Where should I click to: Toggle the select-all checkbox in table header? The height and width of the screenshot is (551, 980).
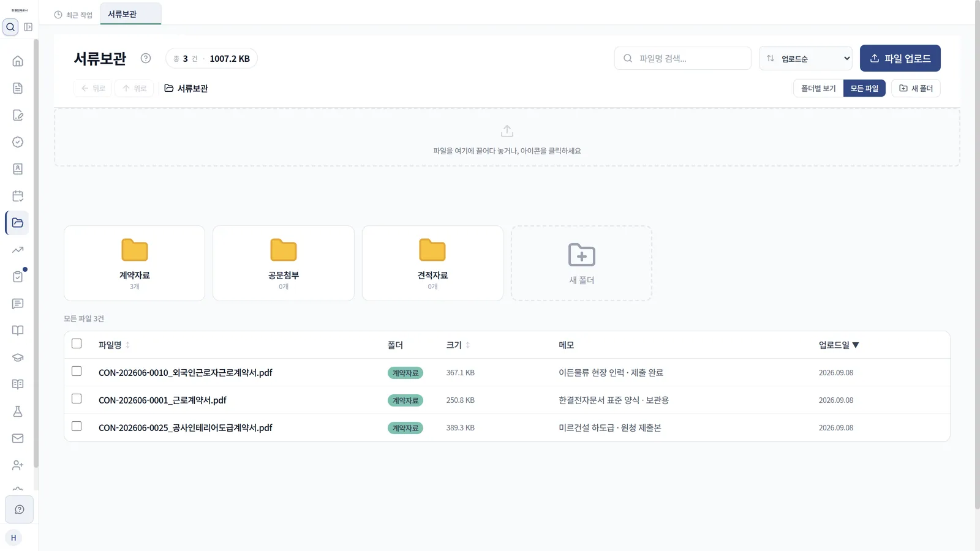pos(77,343)
